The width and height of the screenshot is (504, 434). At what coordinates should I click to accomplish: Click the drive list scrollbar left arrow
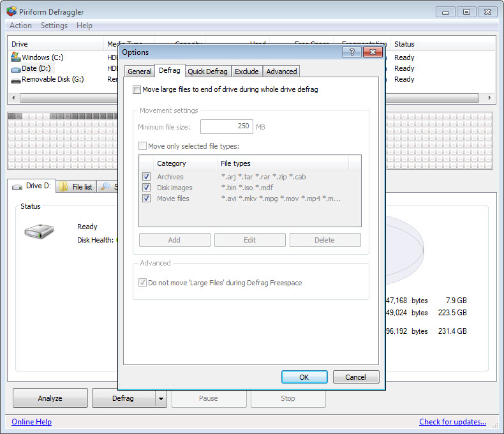coord(13,98)
